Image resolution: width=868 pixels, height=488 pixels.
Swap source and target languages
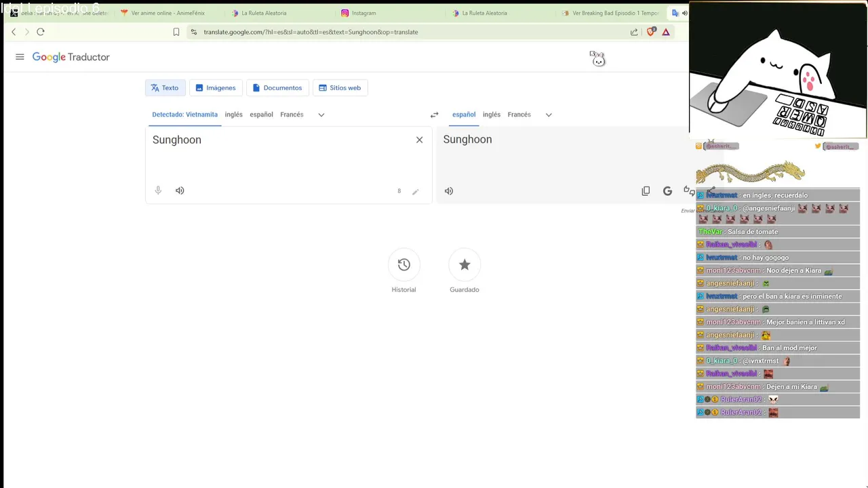(x=435, y=115)
